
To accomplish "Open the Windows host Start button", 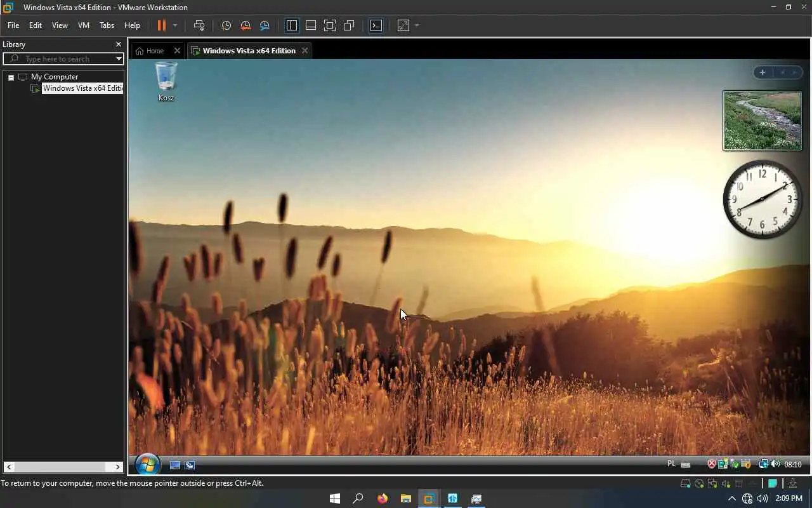I will pos(335,498).
